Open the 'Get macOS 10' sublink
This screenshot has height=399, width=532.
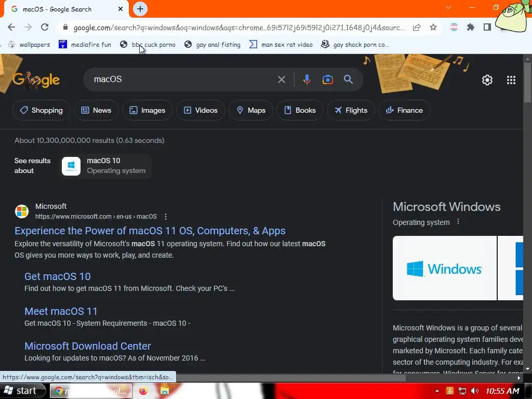[x=57, y=276]
